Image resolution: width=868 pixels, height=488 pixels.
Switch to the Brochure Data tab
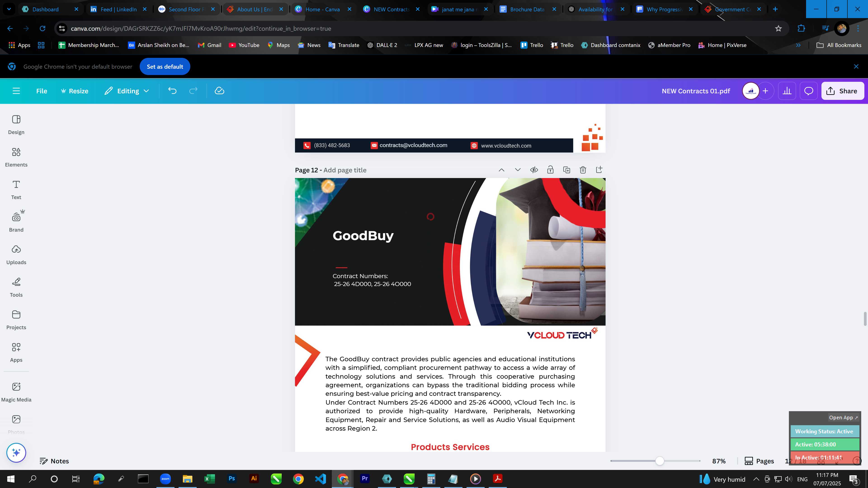click(x=527, y=9)
